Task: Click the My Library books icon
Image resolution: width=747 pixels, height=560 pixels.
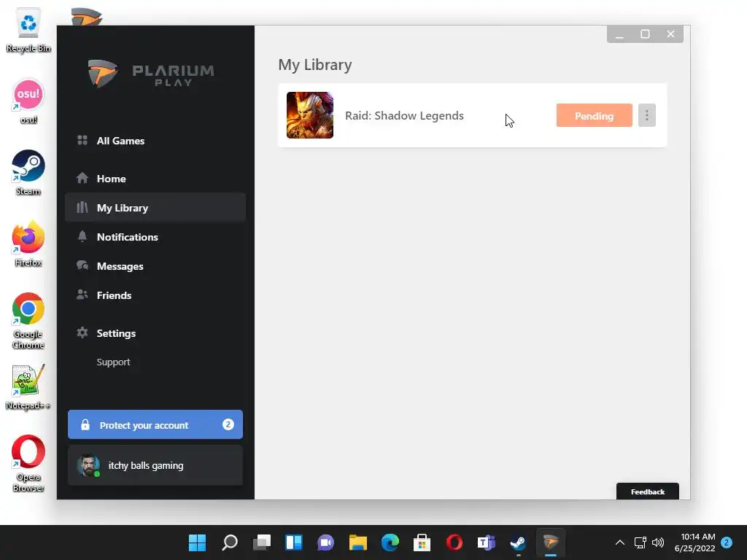Action: [82, 207]
